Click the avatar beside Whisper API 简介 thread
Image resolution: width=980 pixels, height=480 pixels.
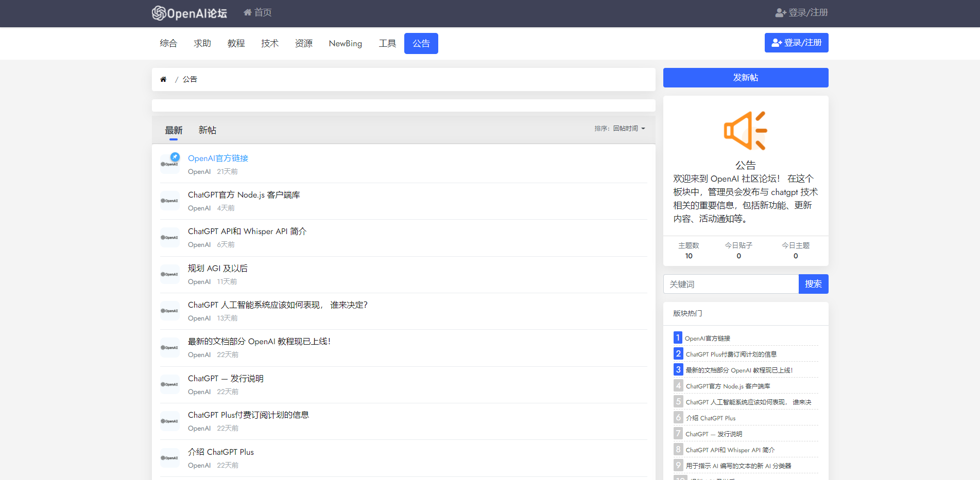pyautogui.click(x=170, y=238)
